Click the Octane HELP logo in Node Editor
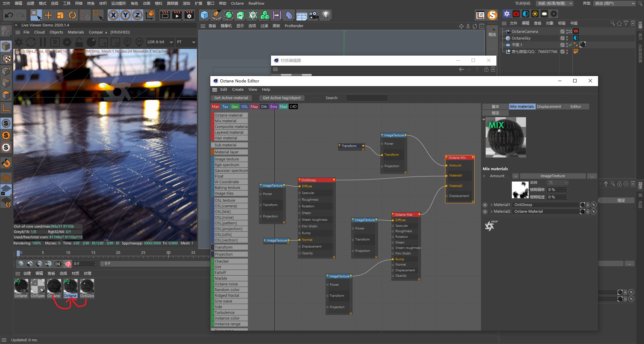Viewport: 644px width, 344px height. 491,226
